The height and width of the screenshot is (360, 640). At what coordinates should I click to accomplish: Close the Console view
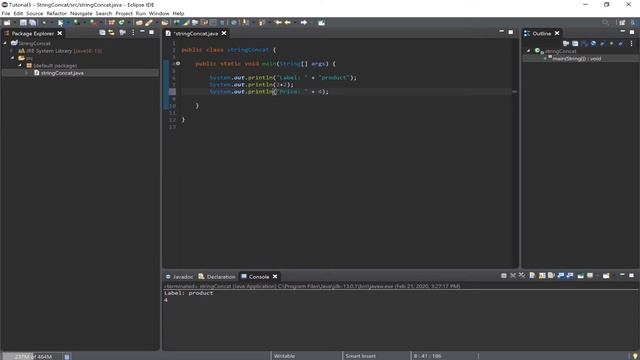point(275,277)
